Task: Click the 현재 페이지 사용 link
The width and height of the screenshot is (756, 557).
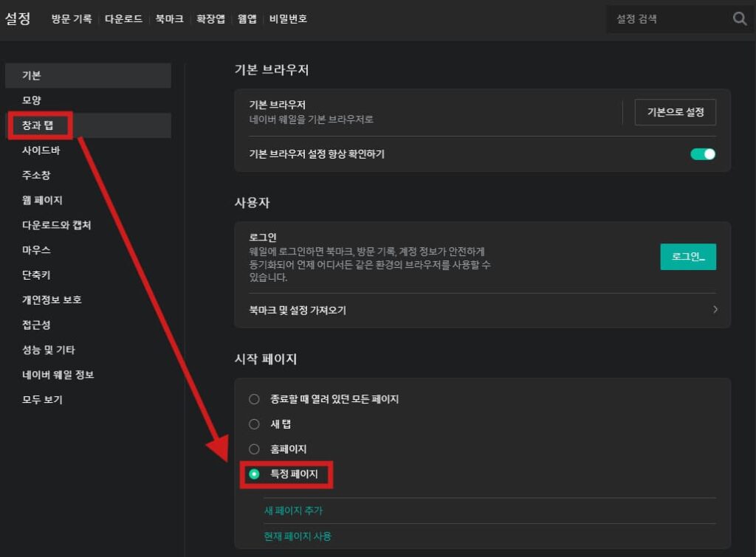Action: pos(298,536)
